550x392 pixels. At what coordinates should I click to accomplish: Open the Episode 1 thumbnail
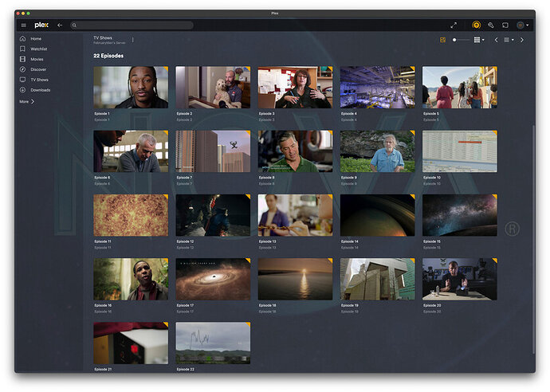pyautogui.click(x=131, y=88)
